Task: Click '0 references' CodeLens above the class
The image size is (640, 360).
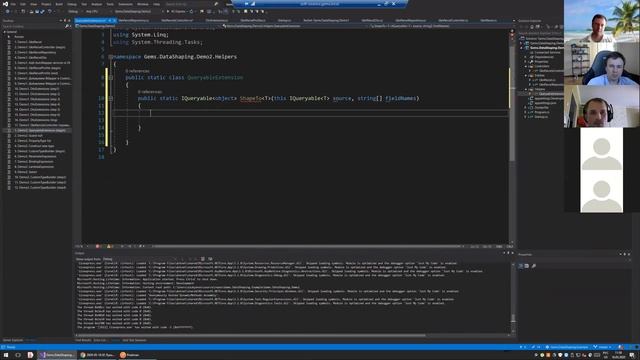Action: 137,71
